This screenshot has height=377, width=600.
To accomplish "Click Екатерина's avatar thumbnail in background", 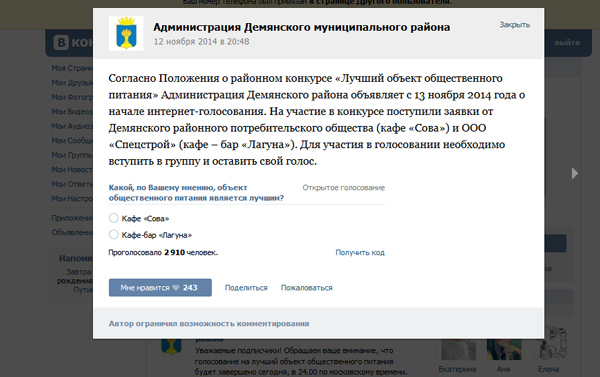I will click(x=458, y=349).
